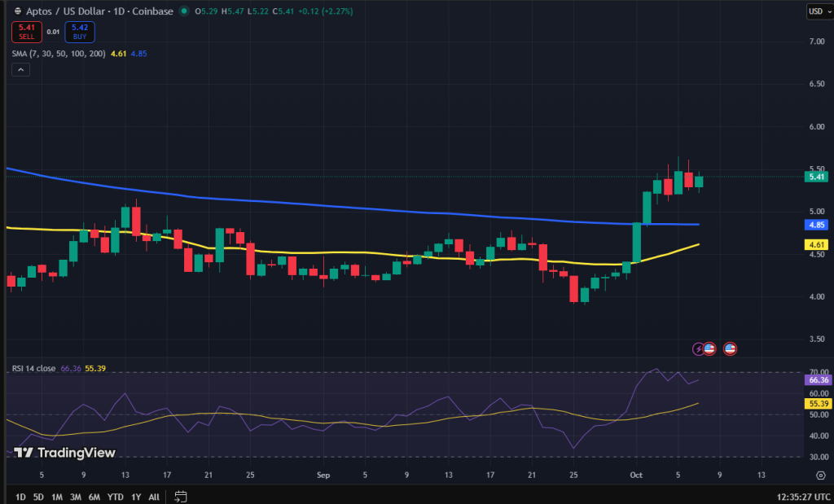
Task: Click the H5.47 high price value
Action: tap(232, 11)
